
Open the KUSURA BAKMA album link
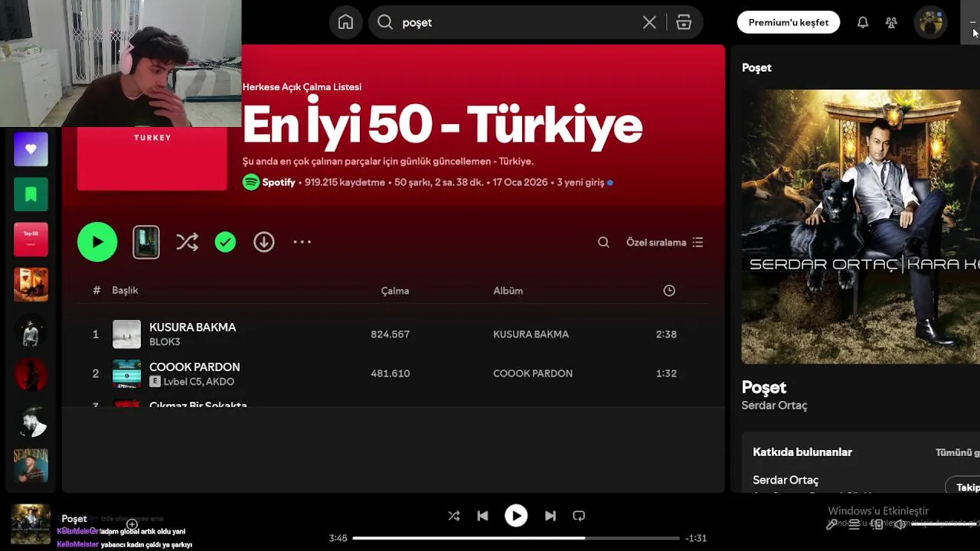pyautogui.click(x=531, y=334)
